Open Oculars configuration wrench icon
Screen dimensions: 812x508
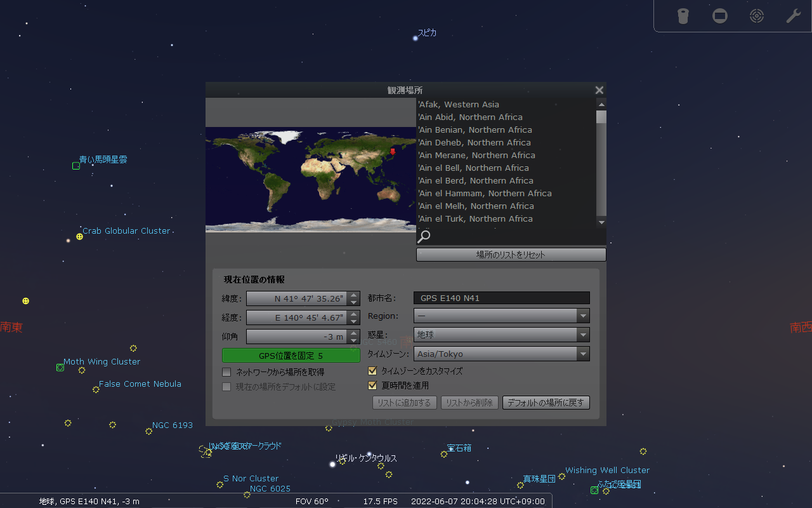point(794,16)
